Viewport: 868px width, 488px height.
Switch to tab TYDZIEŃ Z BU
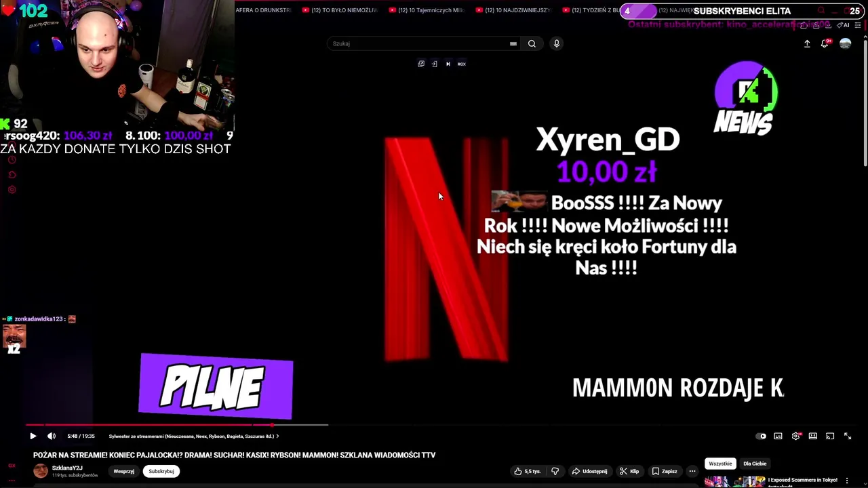(x=591, y=10)
